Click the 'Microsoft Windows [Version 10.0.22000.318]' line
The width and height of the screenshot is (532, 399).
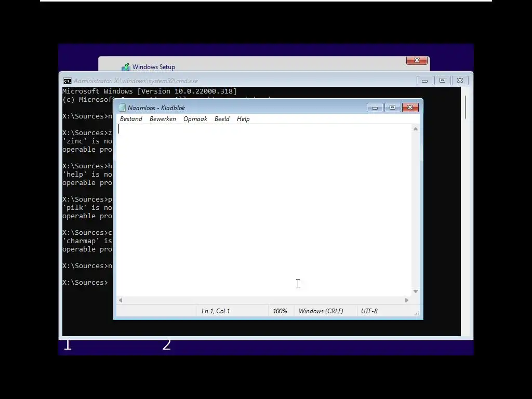(x=149, y=91)
